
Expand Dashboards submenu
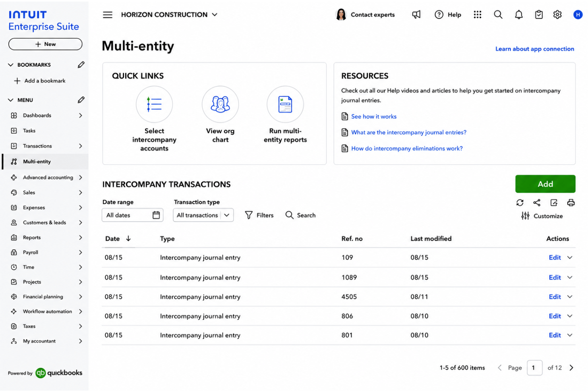click(81, 116)
